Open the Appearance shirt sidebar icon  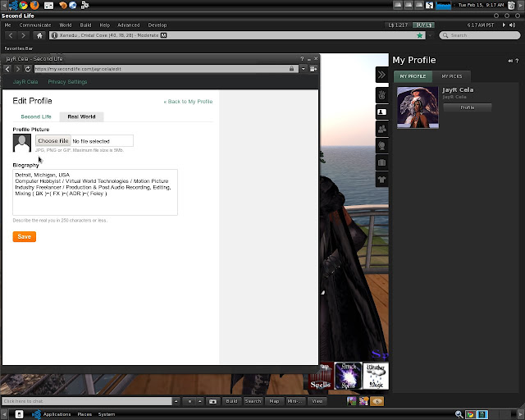(381, 180)
